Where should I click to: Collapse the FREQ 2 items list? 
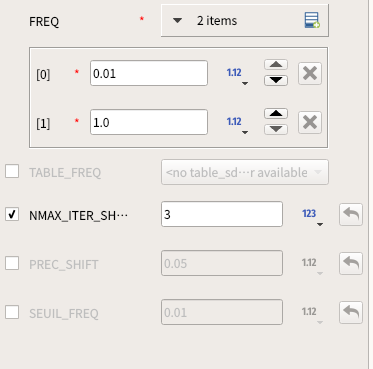click(177, 21)
